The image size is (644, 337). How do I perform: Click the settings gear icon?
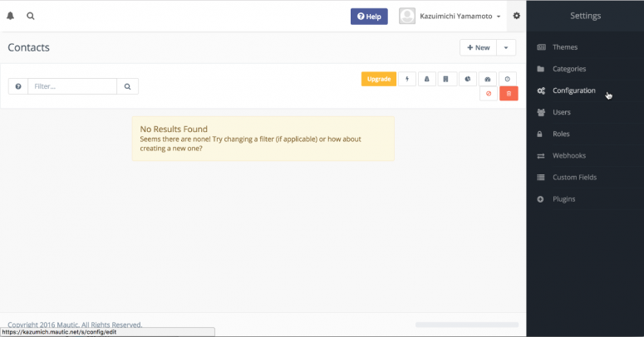tap(516, 16)
